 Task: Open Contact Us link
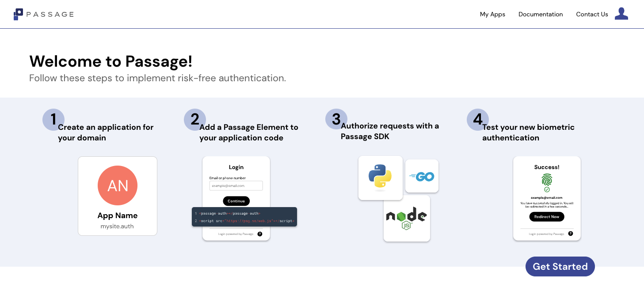point(592,14)
